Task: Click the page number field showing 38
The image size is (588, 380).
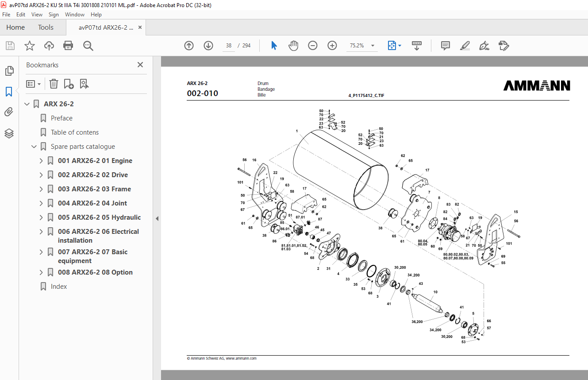Action: [x=228, y=46]
